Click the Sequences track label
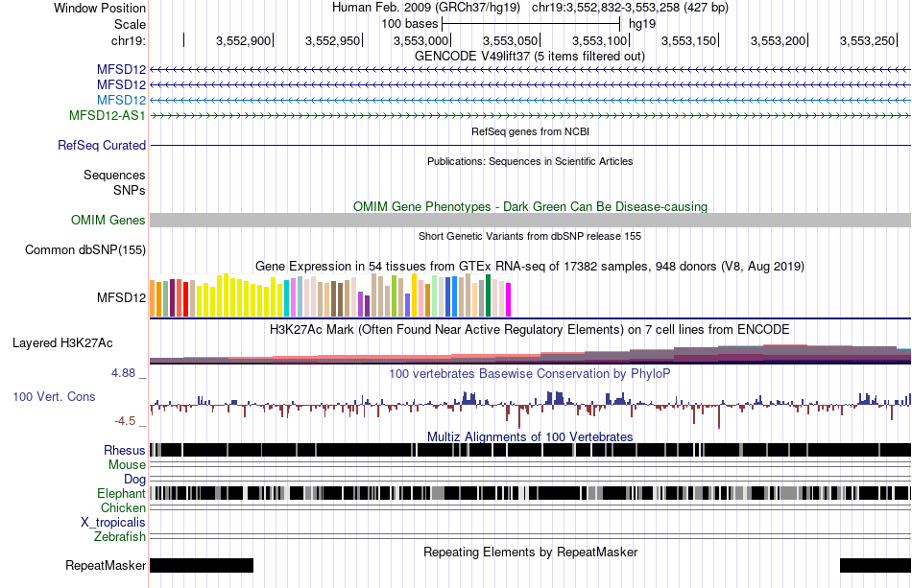This screenshot has height=588, width=912. pos(114,175)
